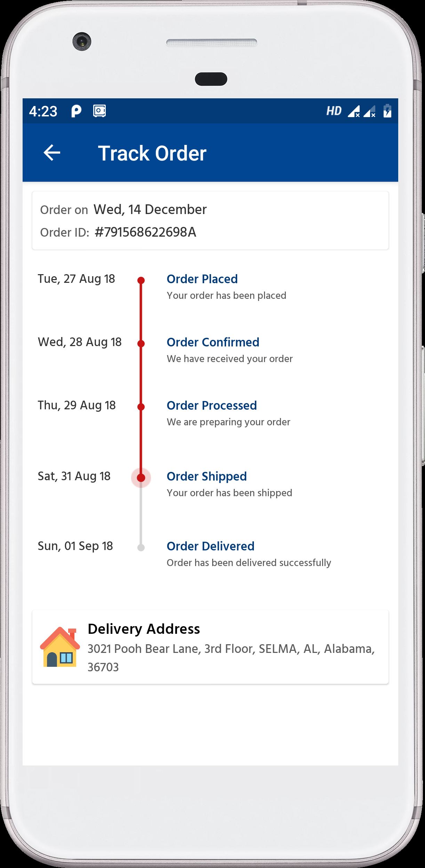Tap the highlighted Order Shipped marker
This screenshot has height=868, width=425.
coord(141,477)
